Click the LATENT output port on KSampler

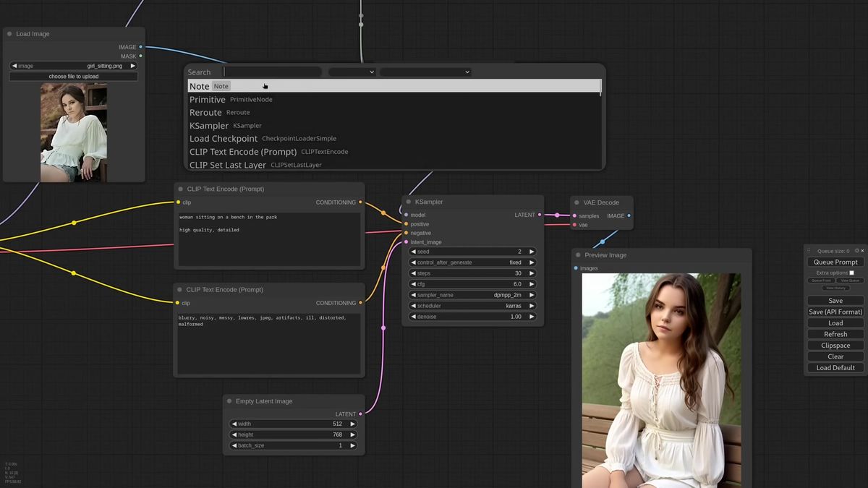coord(540,215)
